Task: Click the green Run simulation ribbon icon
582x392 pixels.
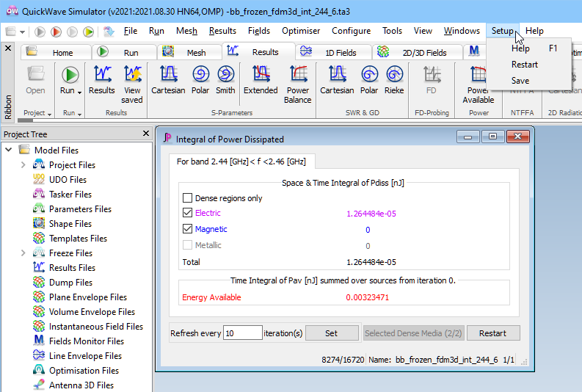Action: click(70, 75)
